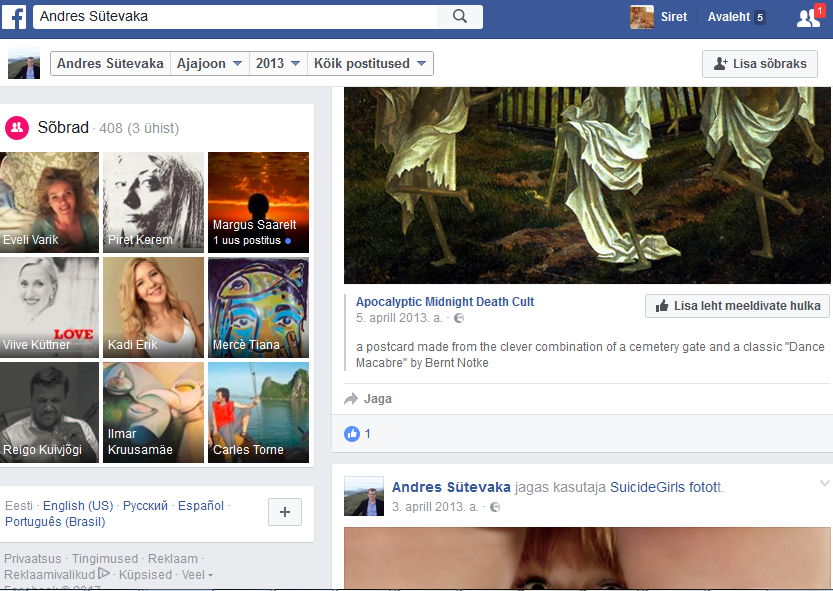Click Andres Sütevaka name in timeline header
833x591 pixels.
point(110,63)
